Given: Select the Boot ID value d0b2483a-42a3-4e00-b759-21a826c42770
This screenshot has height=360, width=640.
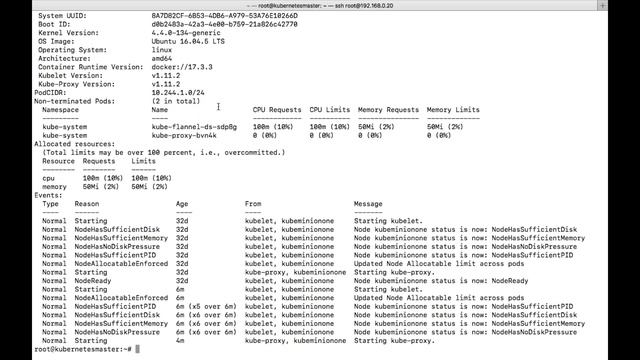Looking at the screenshot, I should 224,24.
